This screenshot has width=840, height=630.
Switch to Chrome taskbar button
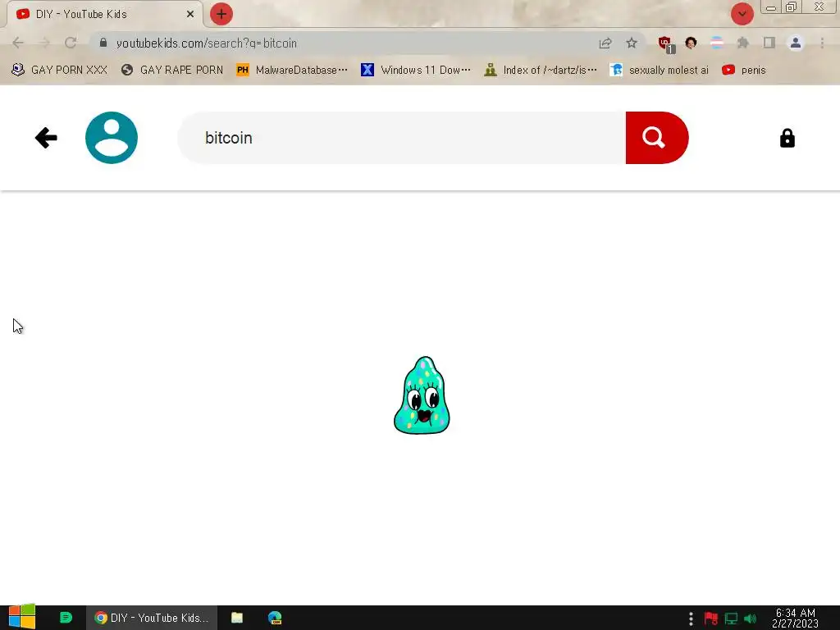[x=152, y=618]
